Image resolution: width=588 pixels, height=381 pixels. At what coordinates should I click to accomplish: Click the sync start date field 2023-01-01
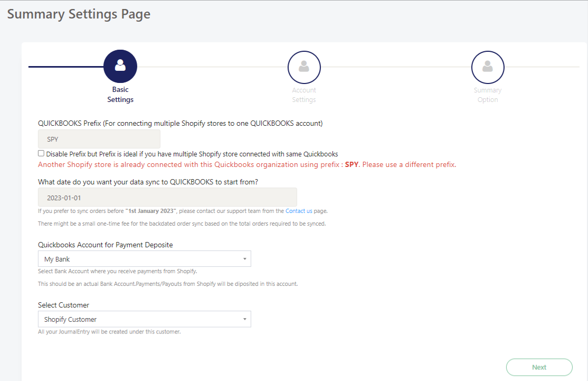[167, 198]
